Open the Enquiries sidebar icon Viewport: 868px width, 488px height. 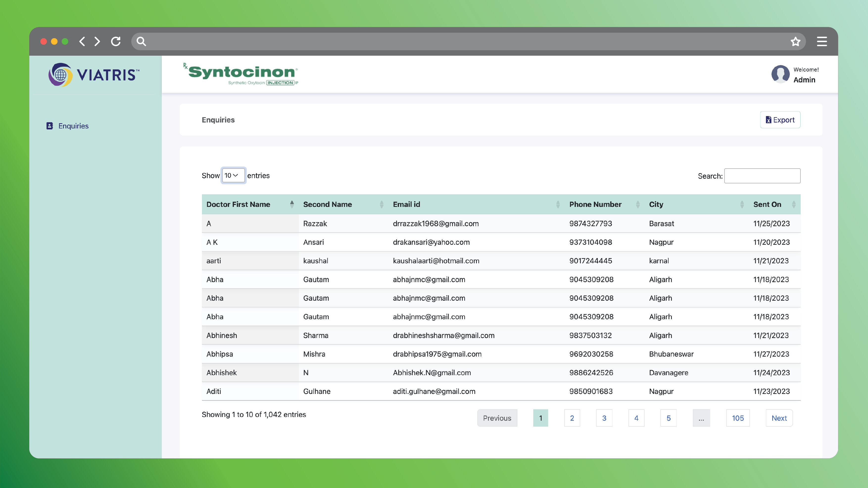click(49, 126)
